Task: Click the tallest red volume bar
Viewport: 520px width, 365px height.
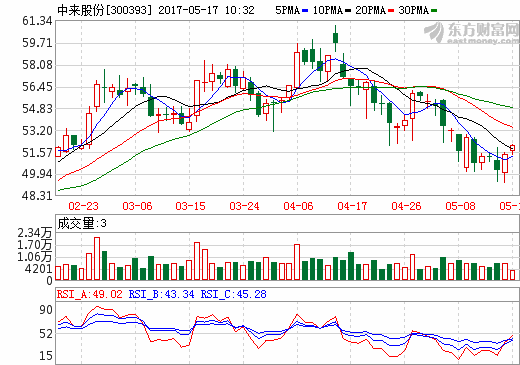Action: point(97,259)
